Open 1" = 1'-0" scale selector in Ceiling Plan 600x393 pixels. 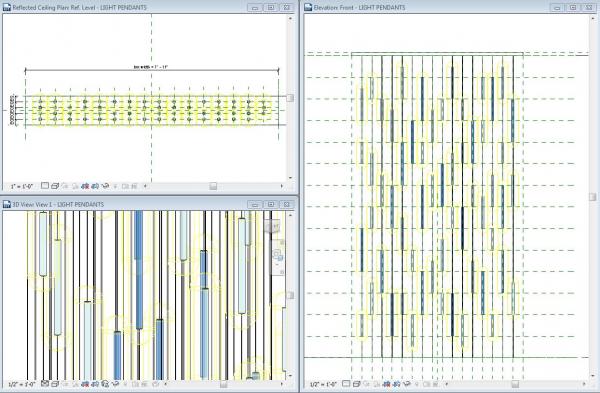(x=22, y=186)
